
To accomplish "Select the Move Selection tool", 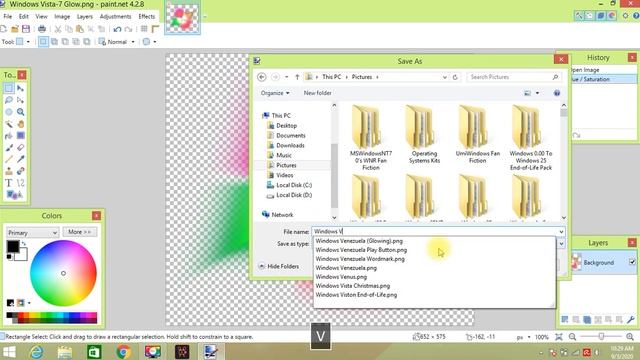I will point(20,100).
